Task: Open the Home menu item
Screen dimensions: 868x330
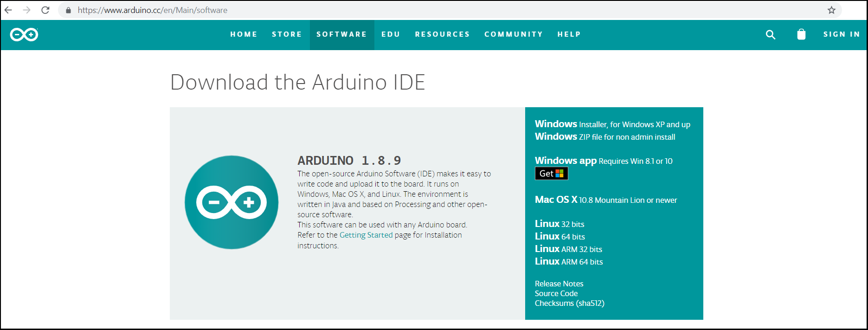Action: (244, 34)
